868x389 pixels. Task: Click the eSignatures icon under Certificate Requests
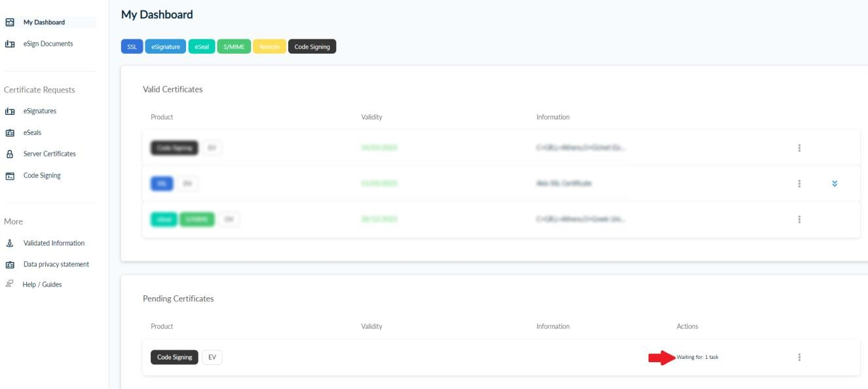coord(9,111)
